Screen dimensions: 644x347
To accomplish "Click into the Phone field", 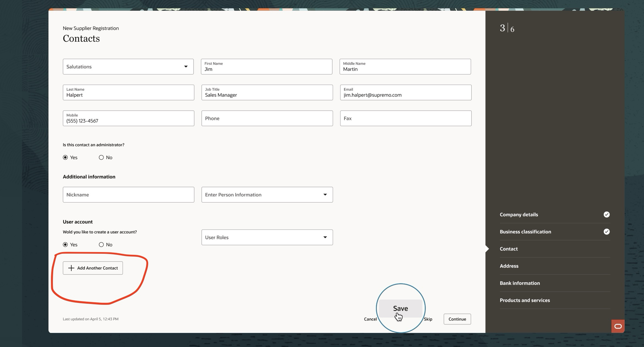I will (267, 118).
